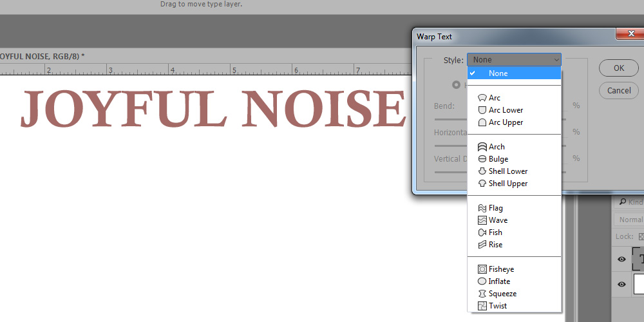Select the Bulge warp style
The width and height of the screenshot is (644, 322).
point(514,159)
